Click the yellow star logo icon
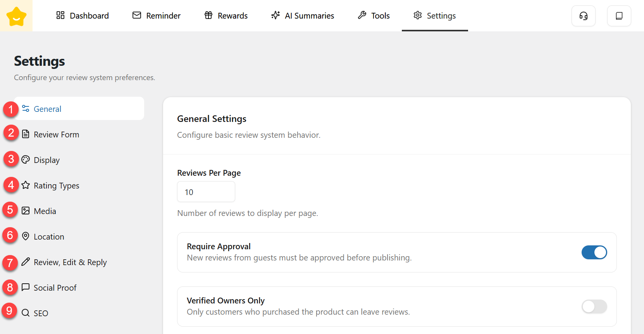The image size is (644, 334). click(x=16, y=16)
